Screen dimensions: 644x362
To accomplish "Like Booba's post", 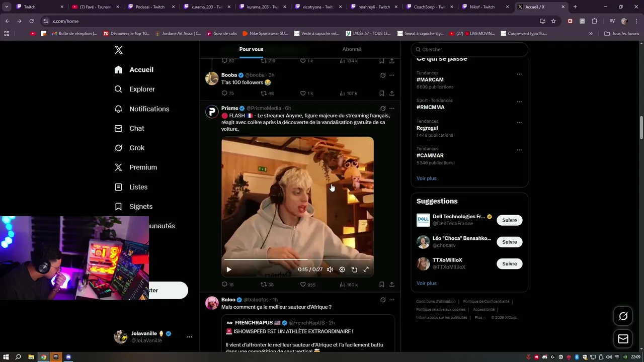I will pyautogui.click(x=303, y=93).
